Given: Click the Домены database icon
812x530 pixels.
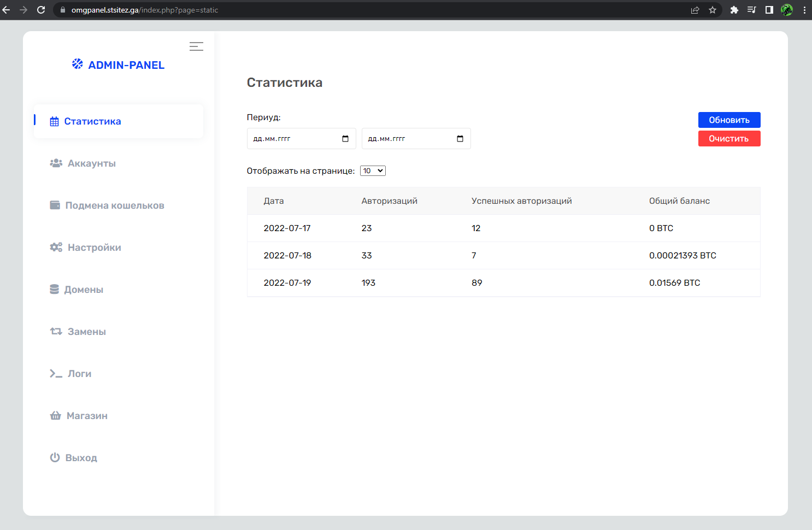Looking at the screenshot, I should [x=54, y=290].
